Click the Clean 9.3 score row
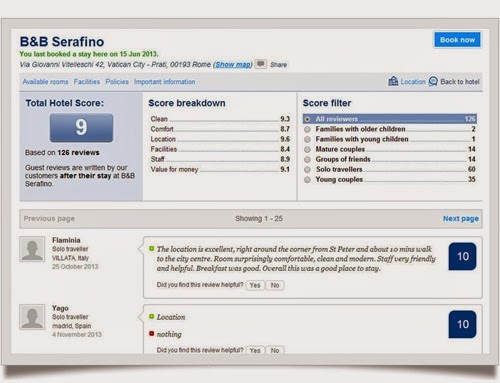This screenshot has width=500, height=383. point(220,119)
